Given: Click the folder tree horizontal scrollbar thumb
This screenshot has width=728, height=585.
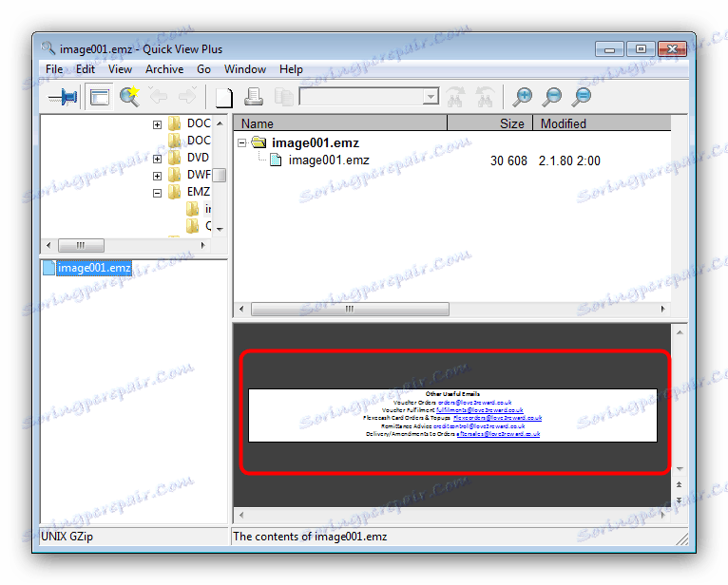Looking at the screenshot, I should pyautogui.click(x=81, y=245).
